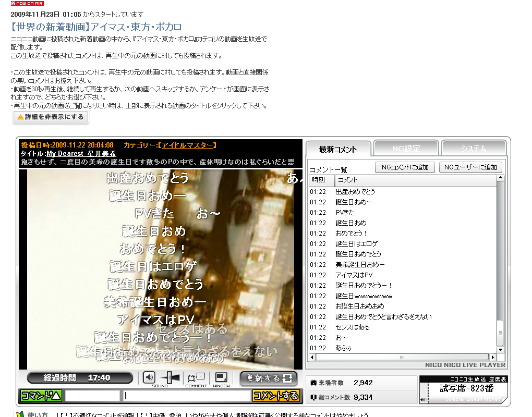Click the comment list horizontal scrollbar thumb
532x417 pixels.
coord(403,357)
